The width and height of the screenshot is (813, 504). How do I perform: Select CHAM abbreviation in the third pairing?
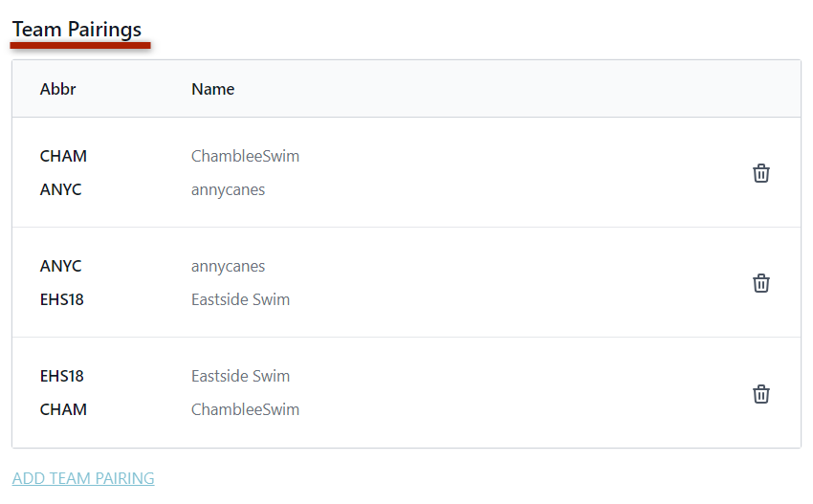pos(63,409)
